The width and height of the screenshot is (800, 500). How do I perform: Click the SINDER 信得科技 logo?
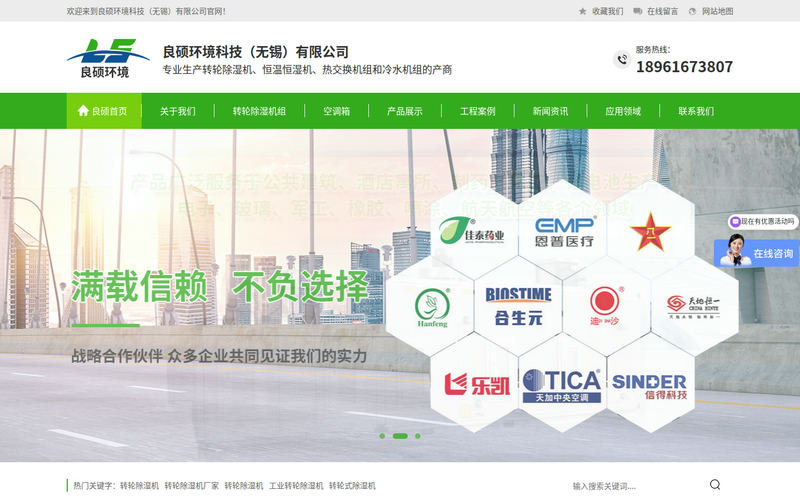(649, 386)
